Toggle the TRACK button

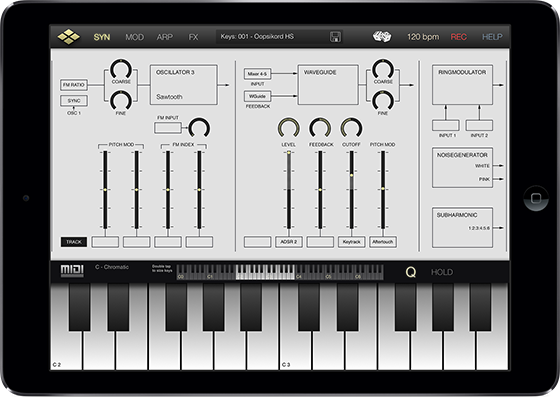click(74, 242)
